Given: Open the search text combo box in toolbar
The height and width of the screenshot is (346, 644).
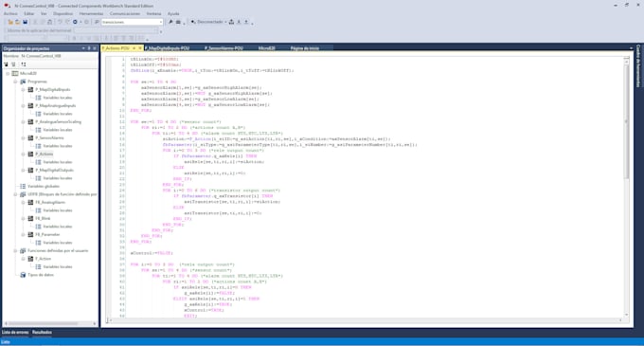Looking at the screenshot, I should (x=132, y=22).
